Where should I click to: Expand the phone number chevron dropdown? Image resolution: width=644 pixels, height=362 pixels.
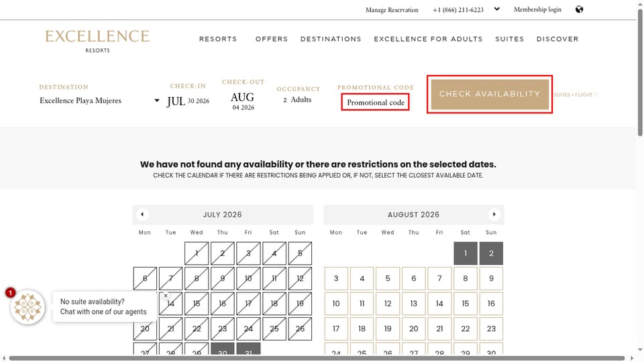point(496,9)
